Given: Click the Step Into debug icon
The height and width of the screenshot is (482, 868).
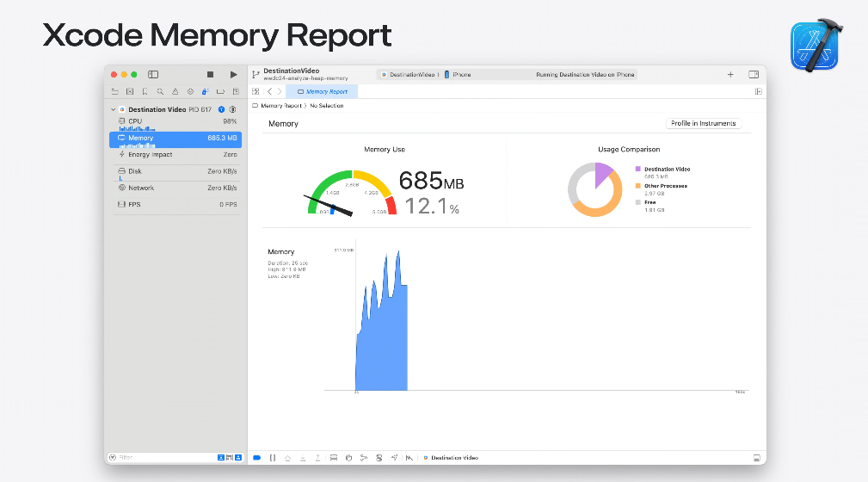Looking at the screenshot, I should (303, 458).
